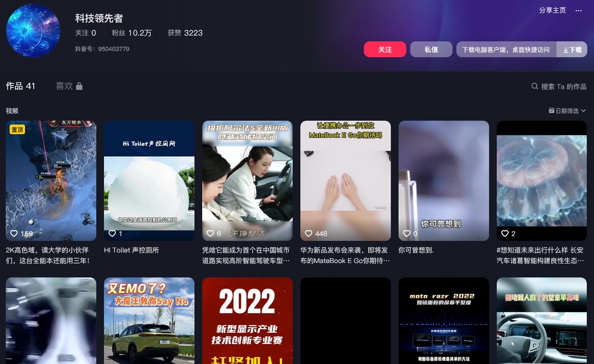Click heart icon on Hi Toilet video
The height and width of the screenshot is (364, 594).
tap(112, 234)
